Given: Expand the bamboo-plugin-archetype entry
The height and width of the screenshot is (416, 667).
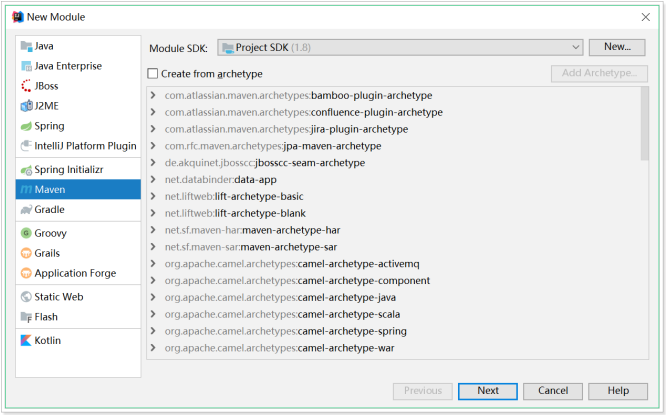Looking at the screenshot, I should [x=153, y=95].
